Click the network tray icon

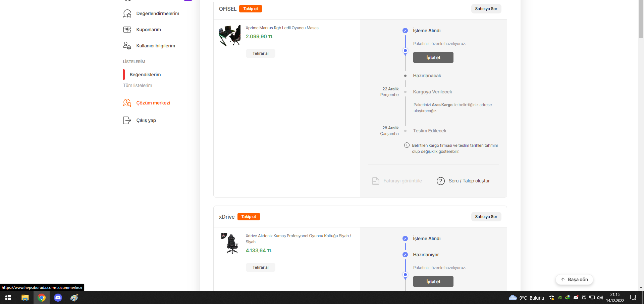(x=592, y=298)
